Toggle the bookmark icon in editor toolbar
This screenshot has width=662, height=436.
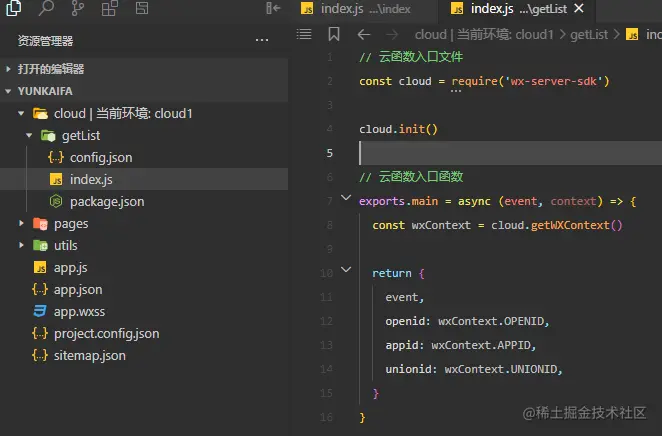click(334, 34)
